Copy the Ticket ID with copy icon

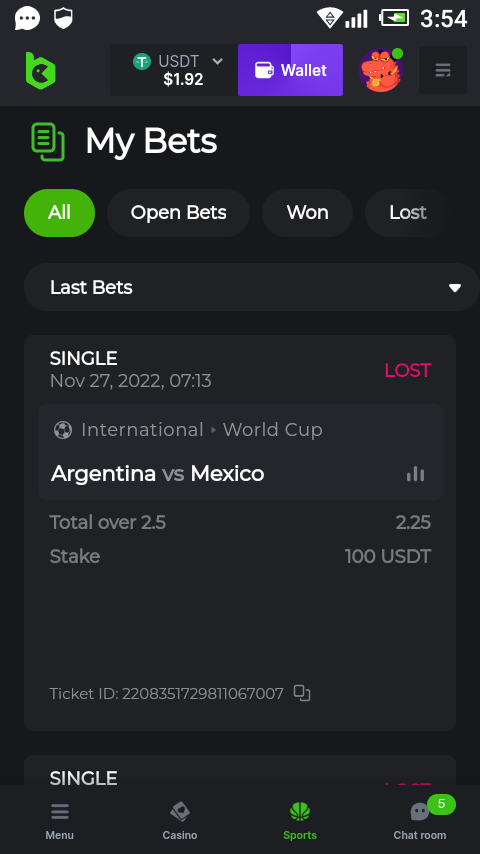click(302, 693)
